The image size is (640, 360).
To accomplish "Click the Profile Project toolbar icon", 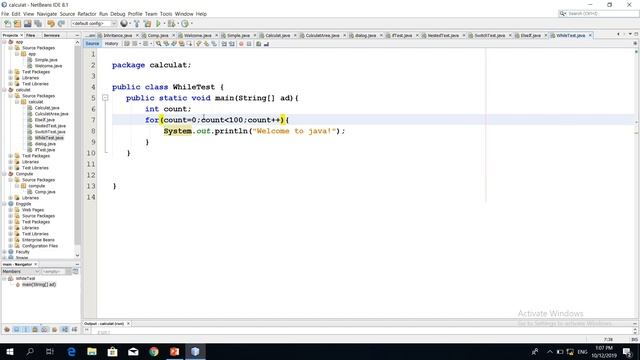I will [185, 24].
